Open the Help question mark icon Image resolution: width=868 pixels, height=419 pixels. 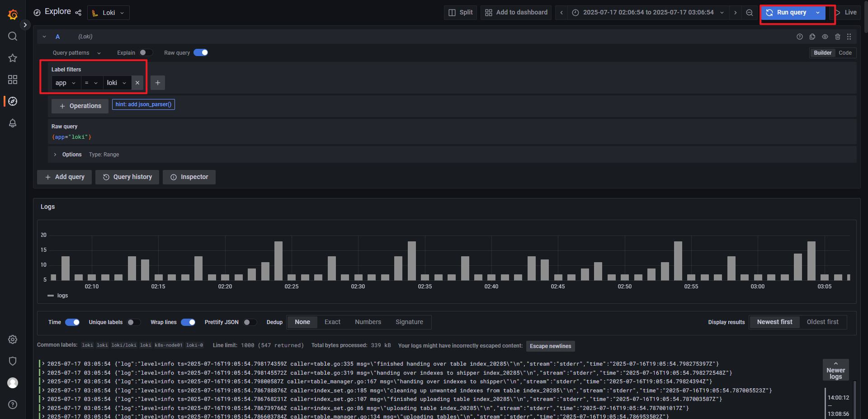coord(13,405)
